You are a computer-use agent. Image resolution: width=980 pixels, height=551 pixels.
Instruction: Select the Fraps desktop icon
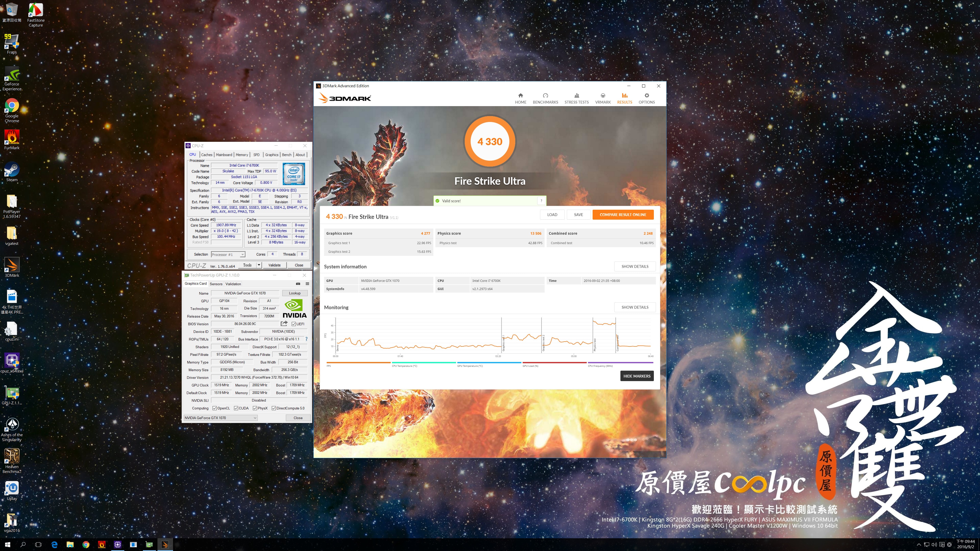(x=12, y=44)
